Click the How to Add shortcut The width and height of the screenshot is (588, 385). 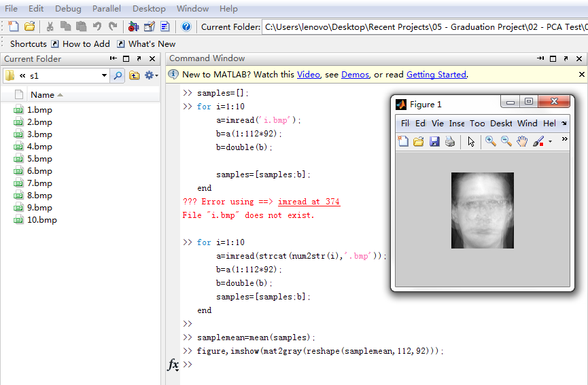pos(81,44)
